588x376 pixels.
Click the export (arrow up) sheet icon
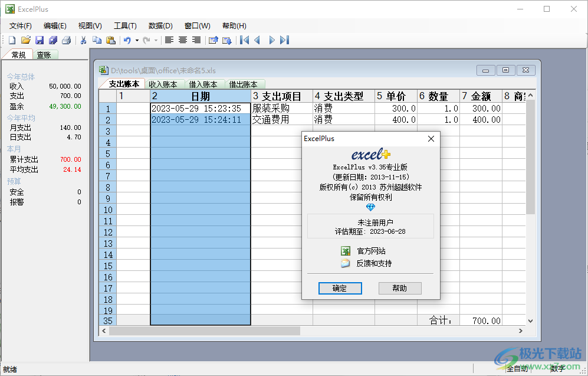[x=213, y=40]
